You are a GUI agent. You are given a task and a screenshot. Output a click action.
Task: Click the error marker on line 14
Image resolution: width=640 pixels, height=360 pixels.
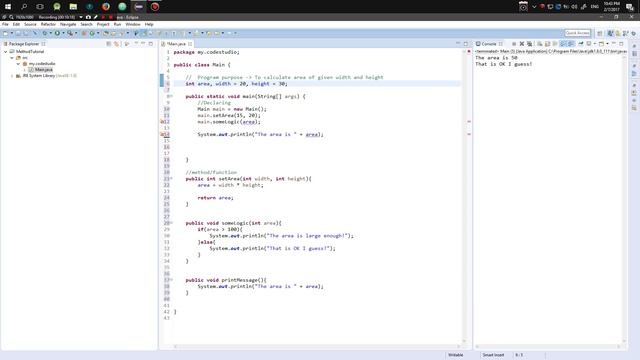coord(162,134)
